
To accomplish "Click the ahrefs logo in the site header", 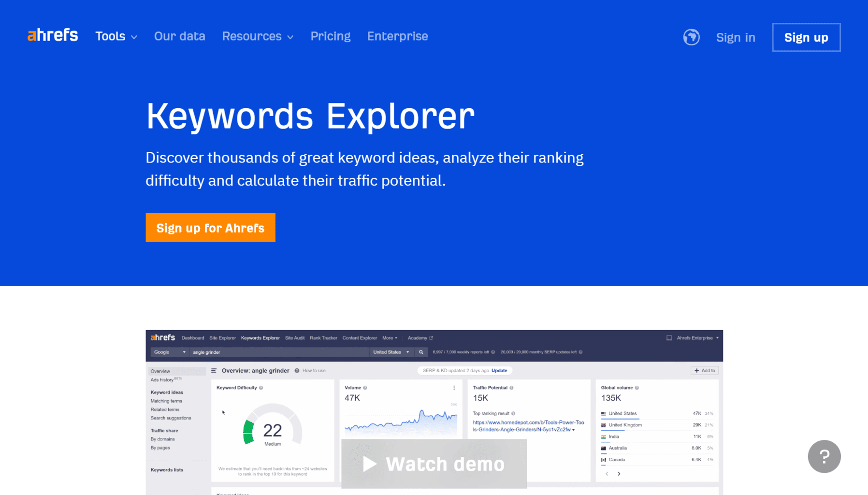I will click(x=53, y=35).
